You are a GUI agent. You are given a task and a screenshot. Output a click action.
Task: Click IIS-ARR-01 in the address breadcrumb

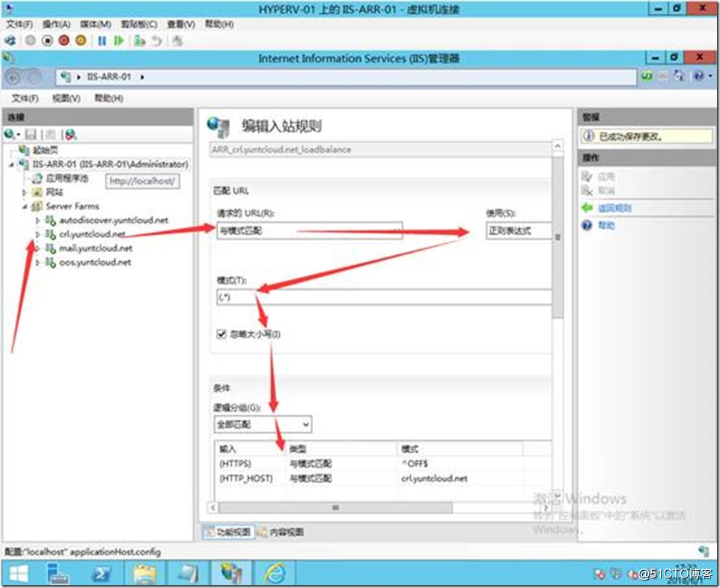[x=109, y=76]
